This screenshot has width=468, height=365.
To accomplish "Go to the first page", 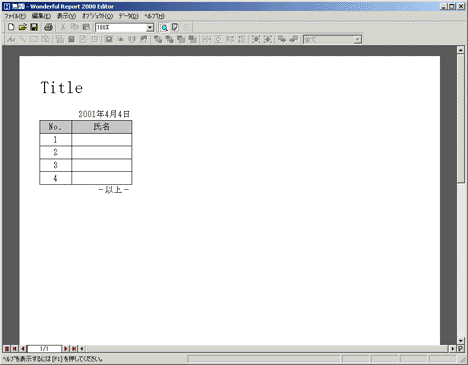I will [x=15, y=349].
